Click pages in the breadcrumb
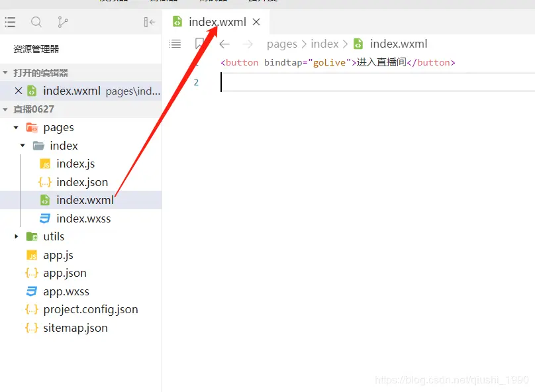Image resolution: width=535 pixels, height=392 pixels. click(282, 44)
